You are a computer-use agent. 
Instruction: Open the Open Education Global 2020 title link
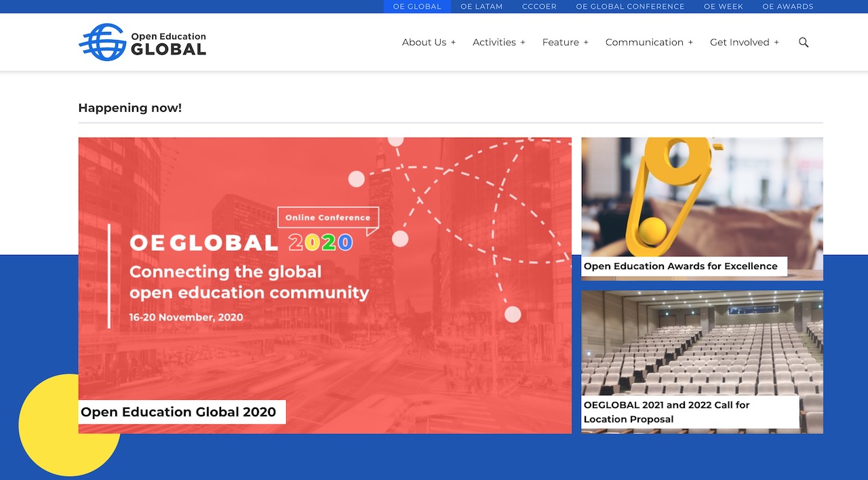178,412
